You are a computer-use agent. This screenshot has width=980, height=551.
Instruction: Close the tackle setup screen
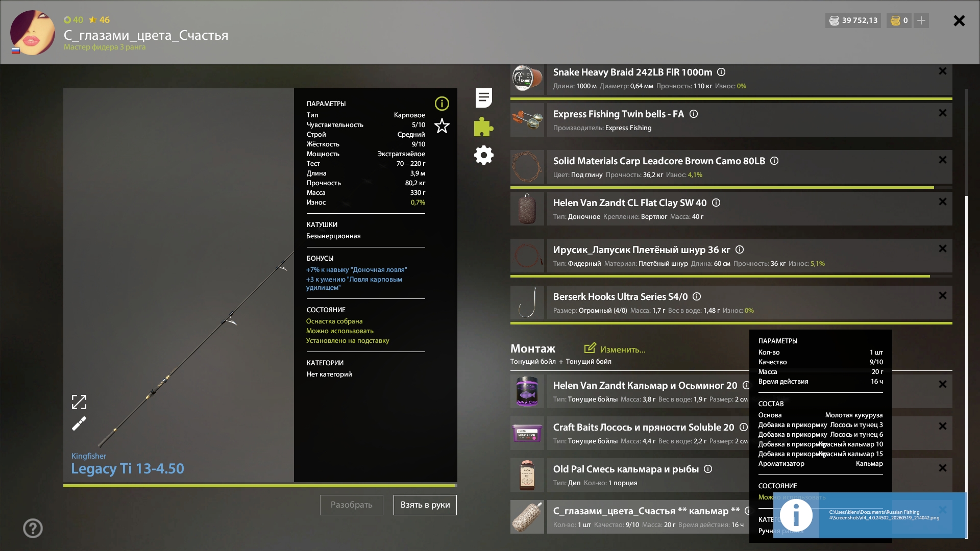[959, 20]
